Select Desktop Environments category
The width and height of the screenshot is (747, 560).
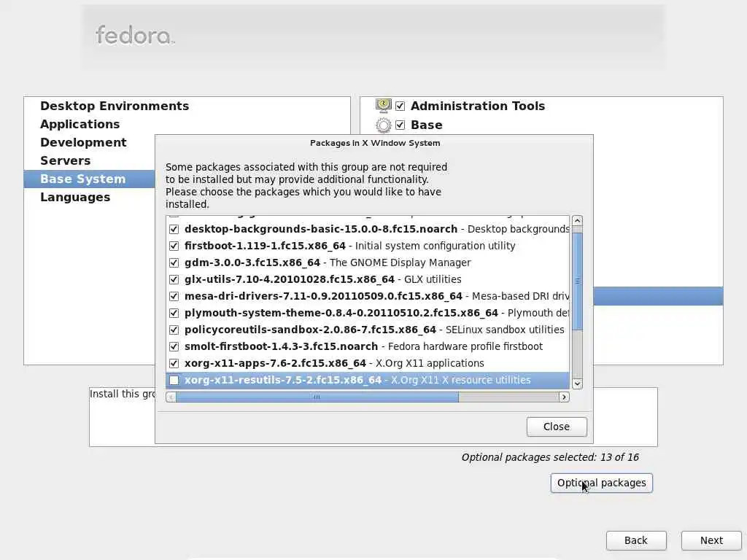[115, 106]
